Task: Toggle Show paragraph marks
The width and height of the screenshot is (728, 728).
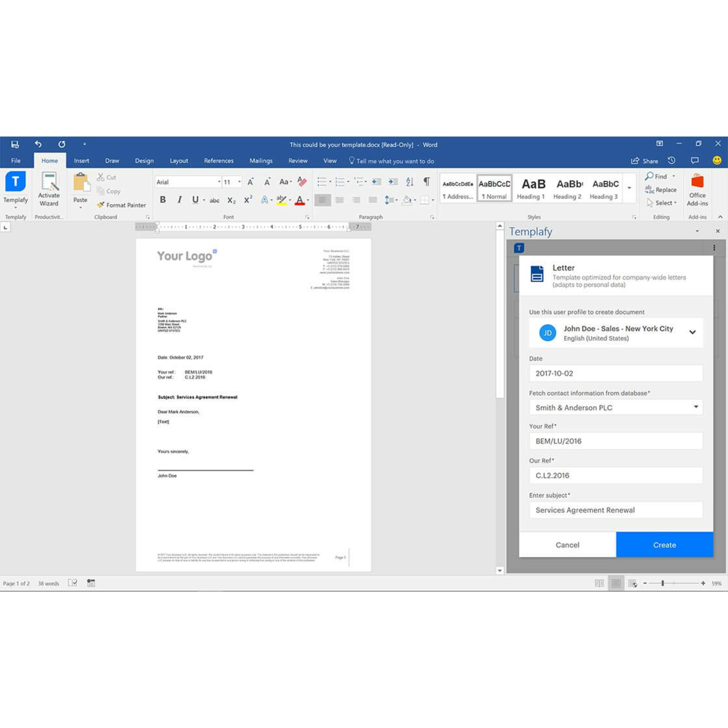Action: (427, 182)
